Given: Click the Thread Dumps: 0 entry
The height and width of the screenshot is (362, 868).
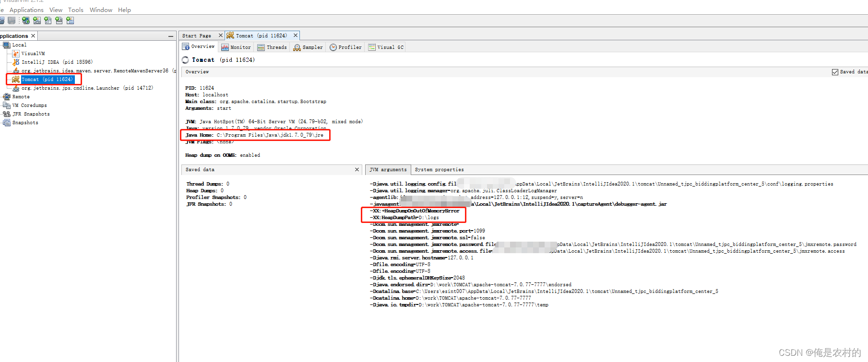Looking at the screenshot, I should pos(208,184).
